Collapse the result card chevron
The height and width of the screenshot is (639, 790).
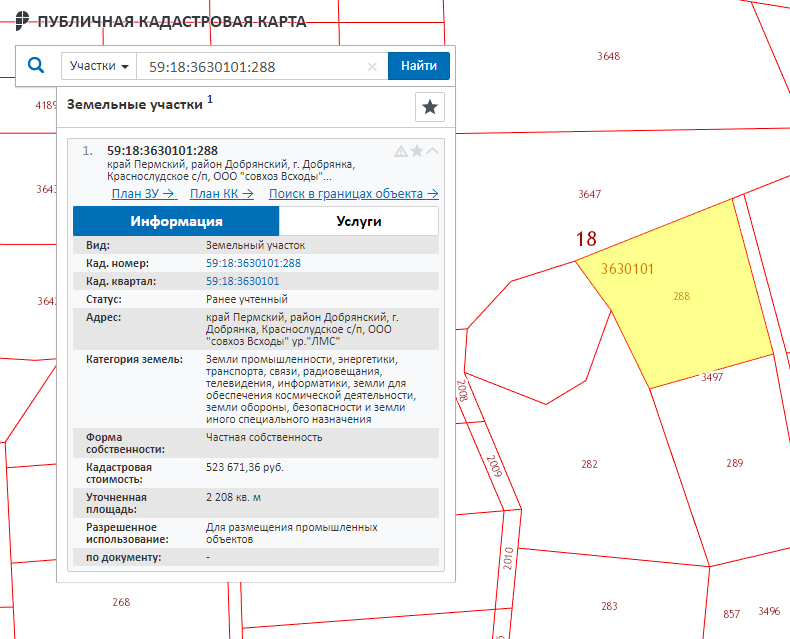[x=432, y=151]
